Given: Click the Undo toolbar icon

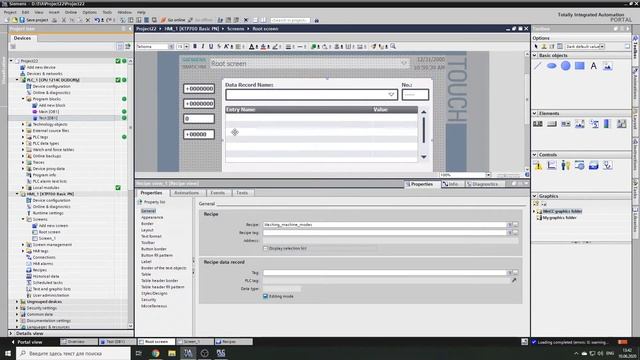Looking at the screenshot, I should [97, 20].
